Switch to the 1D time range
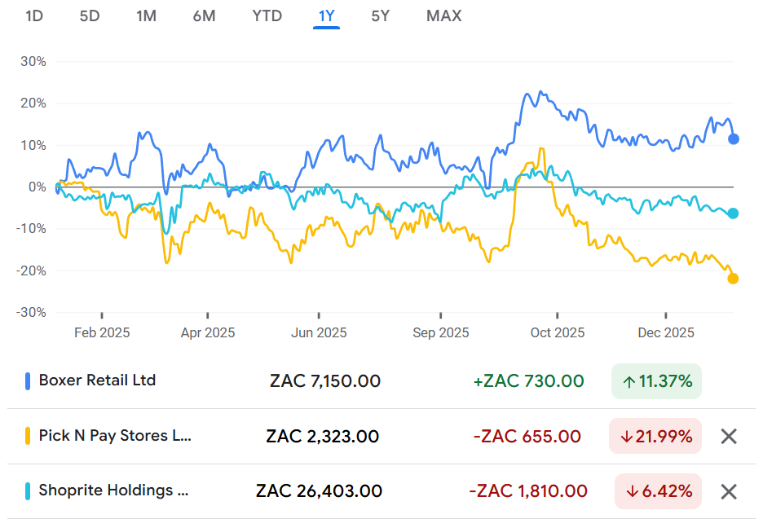This screenshot has width=763, height=532. (34, 15)
